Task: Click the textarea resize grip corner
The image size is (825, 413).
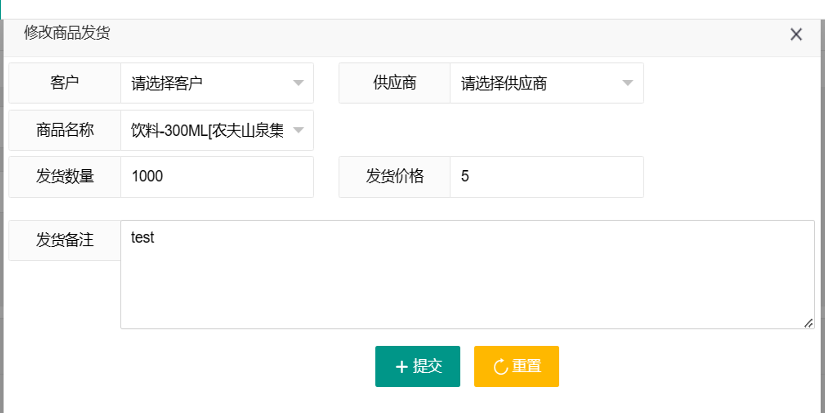Action: tap(809, 323)
